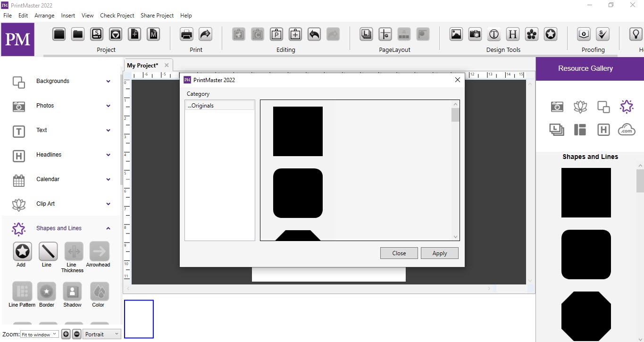Open Photos in the Resource Gallery icons
Viewport: 644px width, 342px height.
click(557, 107)
